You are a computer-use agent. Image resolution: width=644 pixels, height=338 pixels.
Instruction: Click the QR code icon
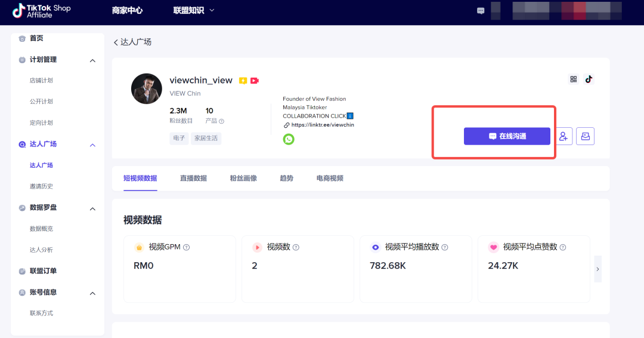click(574, 79)
